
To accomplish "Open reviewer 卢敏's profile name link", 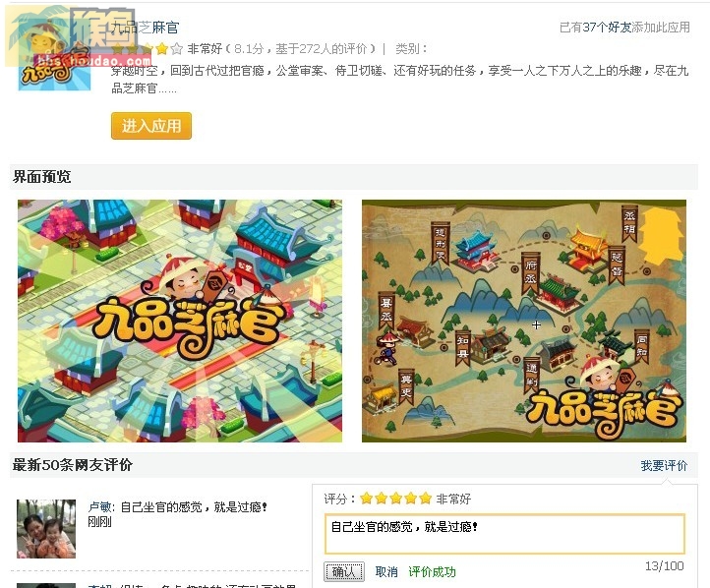I will (x=99, y=507).
